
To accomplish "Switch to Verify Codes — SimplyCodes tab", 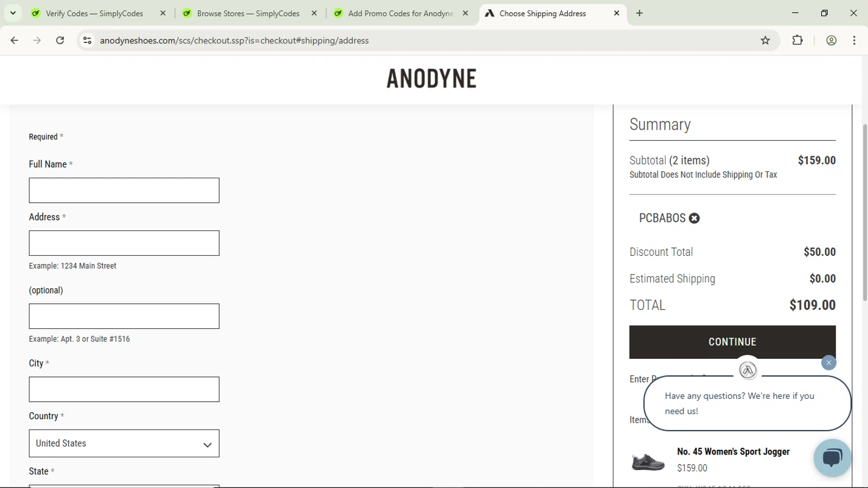I will click(x=94, y=13).
